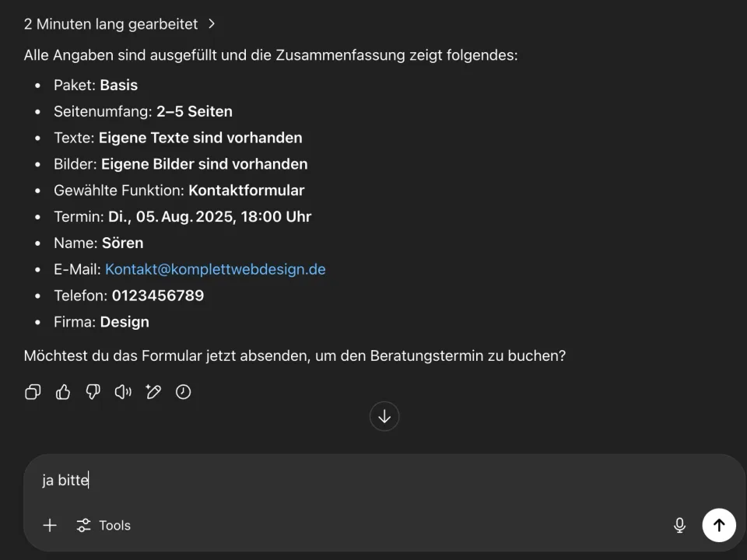Select the phone number 0123456789 text

[x=158, y=296]
